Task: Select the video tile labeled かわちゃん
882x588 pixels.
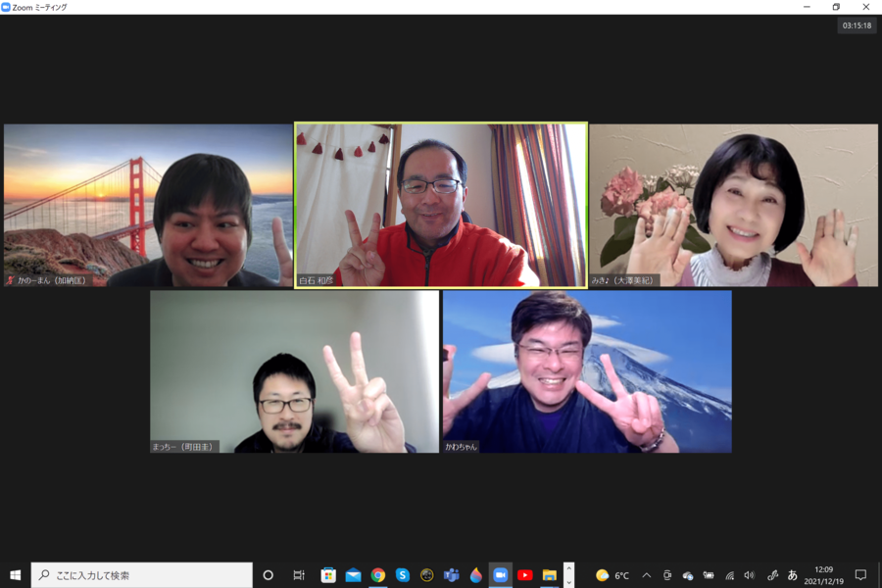Action: point(587,371)
